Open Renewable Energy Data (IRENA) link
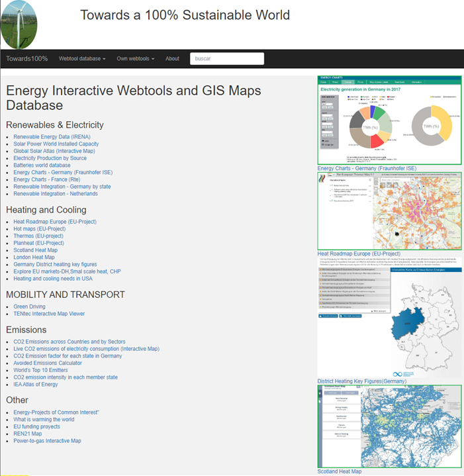Image resolution: width=464 pixels, height=476 pixels. click(x=52, y=137)
